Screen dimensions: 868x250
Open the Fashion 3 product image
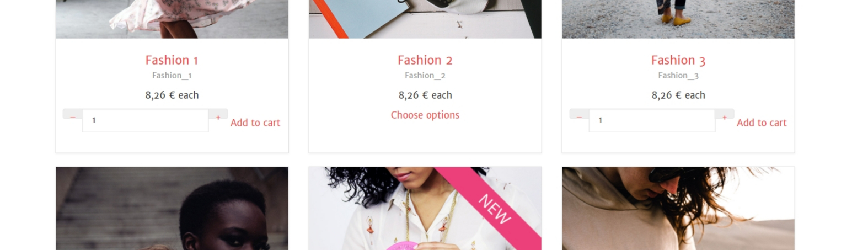point(678,19)
